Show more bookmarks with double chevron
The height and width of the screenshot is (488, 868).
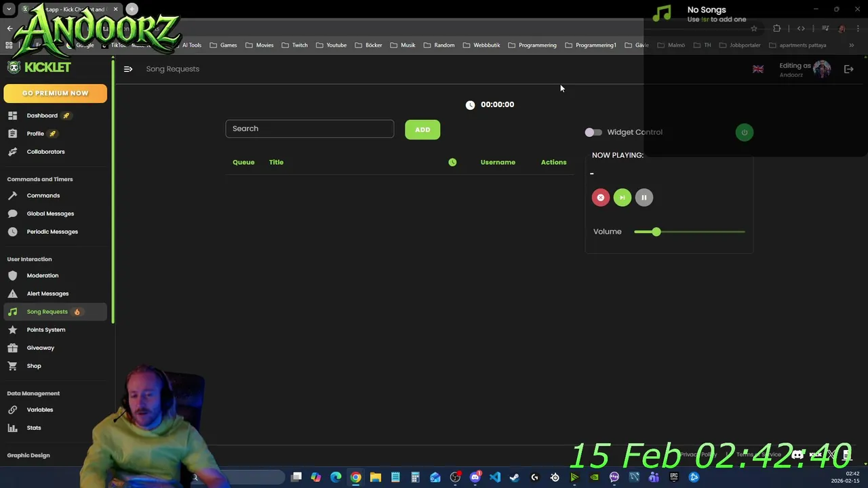point(851,45)
